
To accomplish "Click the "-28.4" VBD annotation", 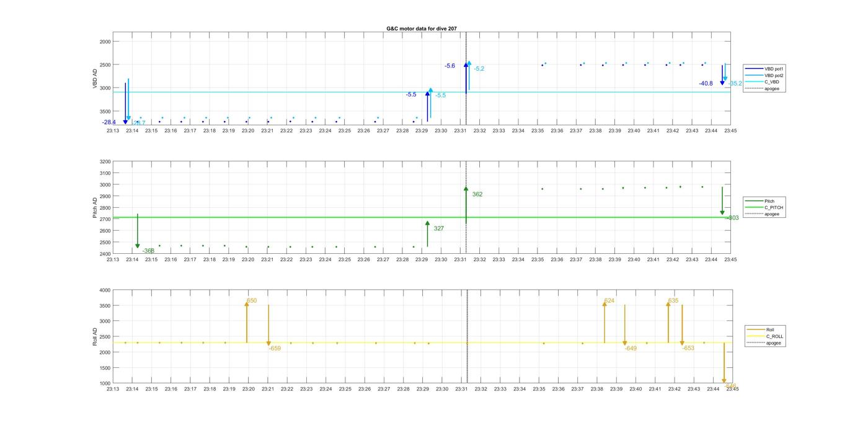I will point(109,122).
